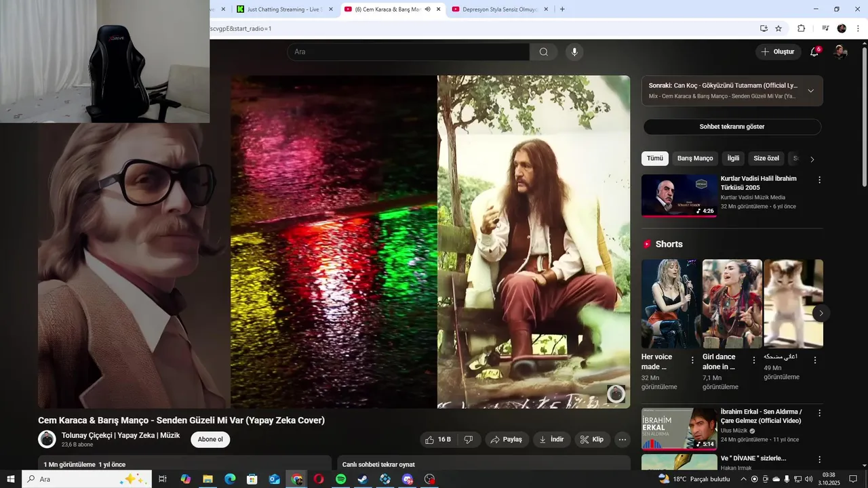Click Canlı sohbeti tekrar oynat
Screen dimensions: 868x488
click(378, 464)
